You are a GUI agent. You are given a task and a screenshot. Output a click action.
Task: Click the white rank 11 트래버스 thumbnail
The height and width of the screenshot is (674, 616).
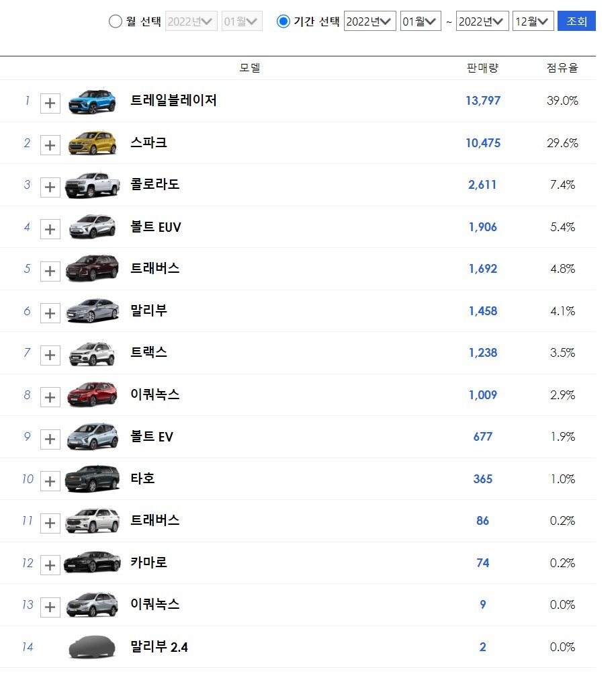tap(92, 520)
